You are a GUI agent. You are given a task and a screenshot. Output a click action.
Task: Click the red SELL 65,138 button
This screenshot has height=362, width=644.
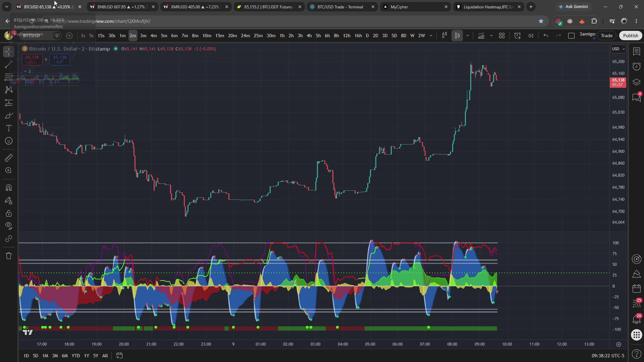(x=32, y=59)
